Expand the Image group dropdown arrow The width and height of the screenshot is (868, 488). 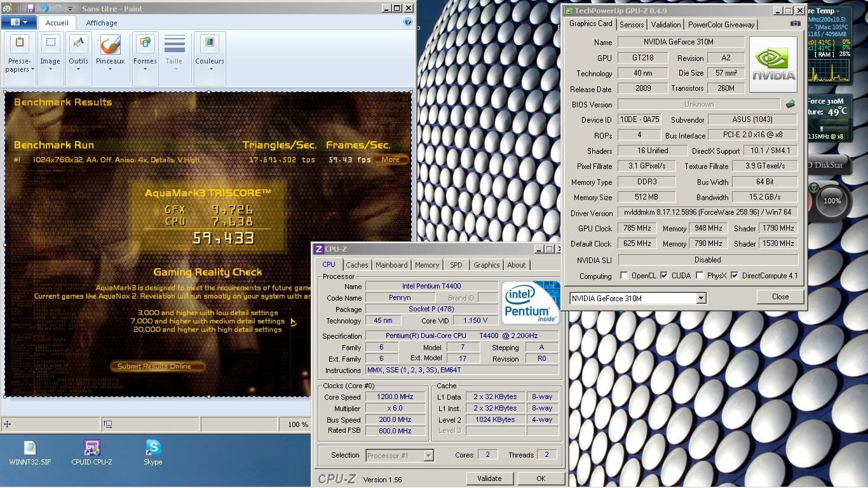(x=50, y=69)
